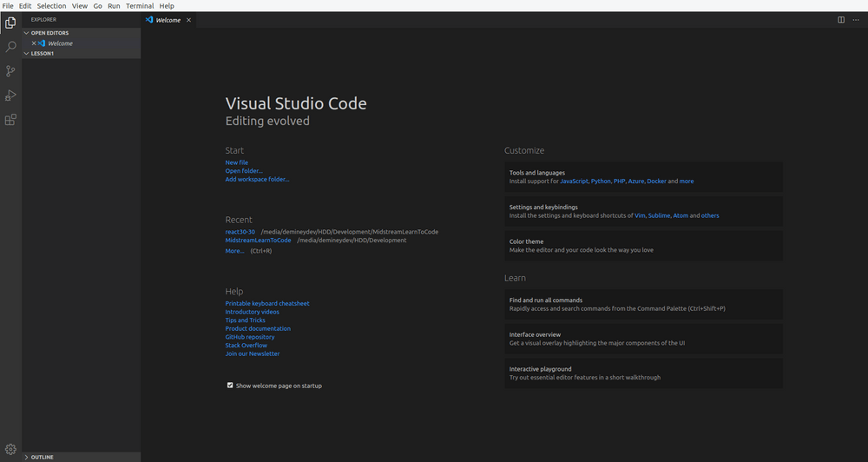The width and height of the screenshot is (868, 462).
Task: Click the split editor icon
Action: (x=841, y=20)
